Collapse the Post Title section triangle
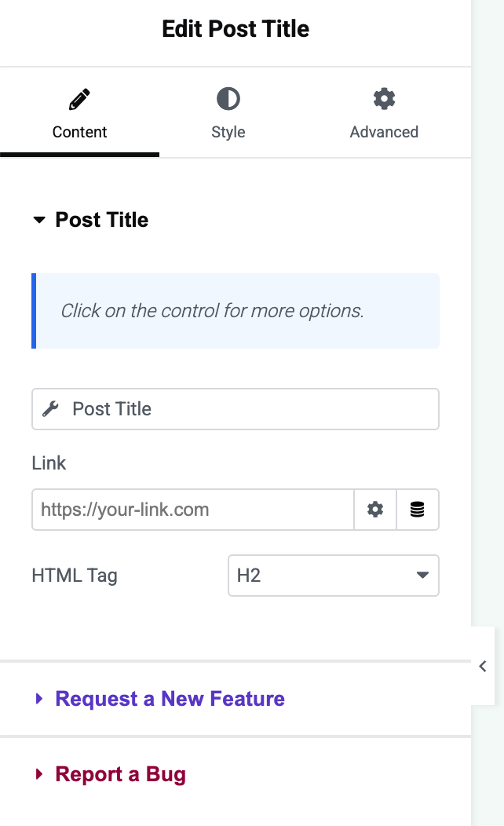 [39, 221]
